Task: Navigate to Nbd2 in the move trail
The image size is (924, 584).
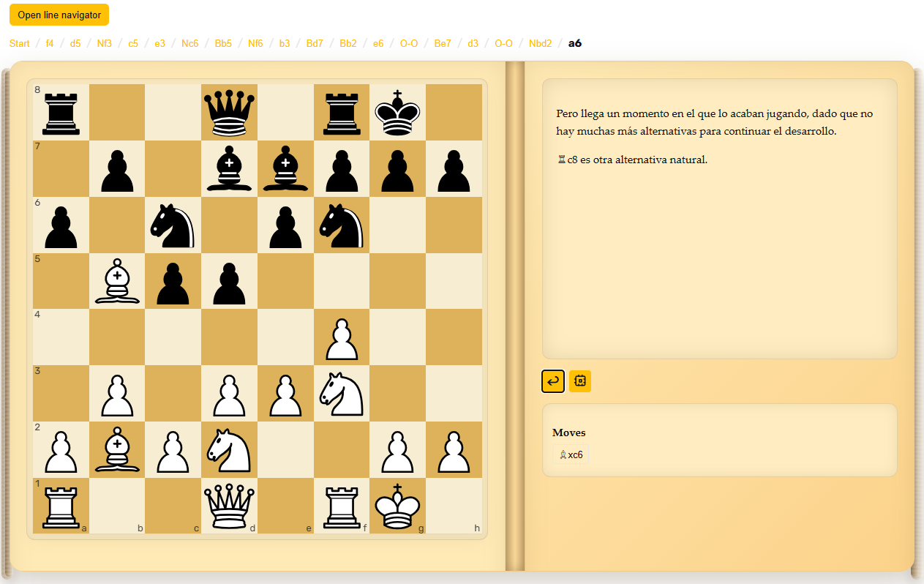Action: pyautogui.click(x=540, y=43)
